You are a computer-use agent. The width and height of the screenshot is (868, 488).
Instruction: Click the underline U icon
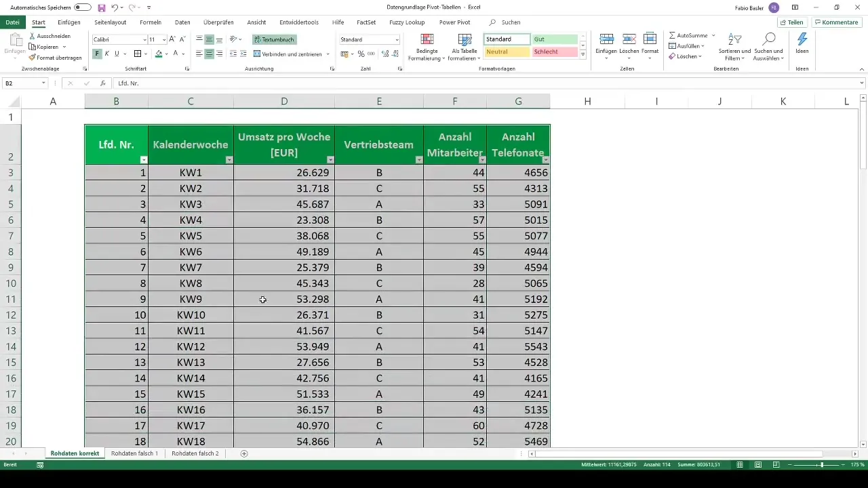coord(117,54)
